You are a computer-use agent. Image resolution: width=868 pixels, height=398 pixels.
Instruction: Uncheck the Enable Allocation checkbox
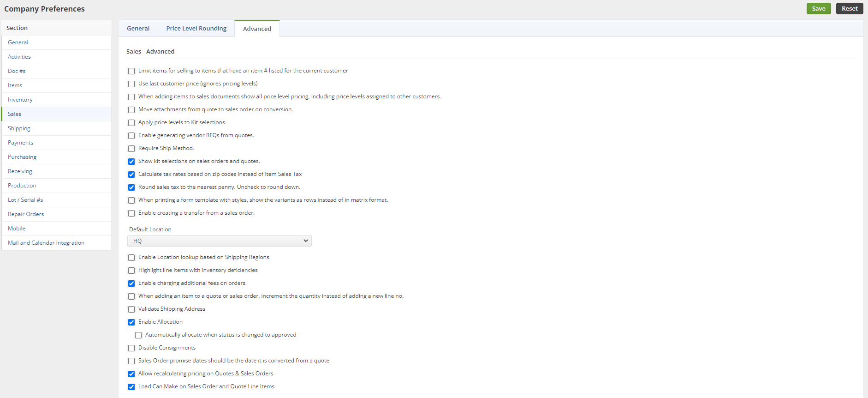point(131,322)
